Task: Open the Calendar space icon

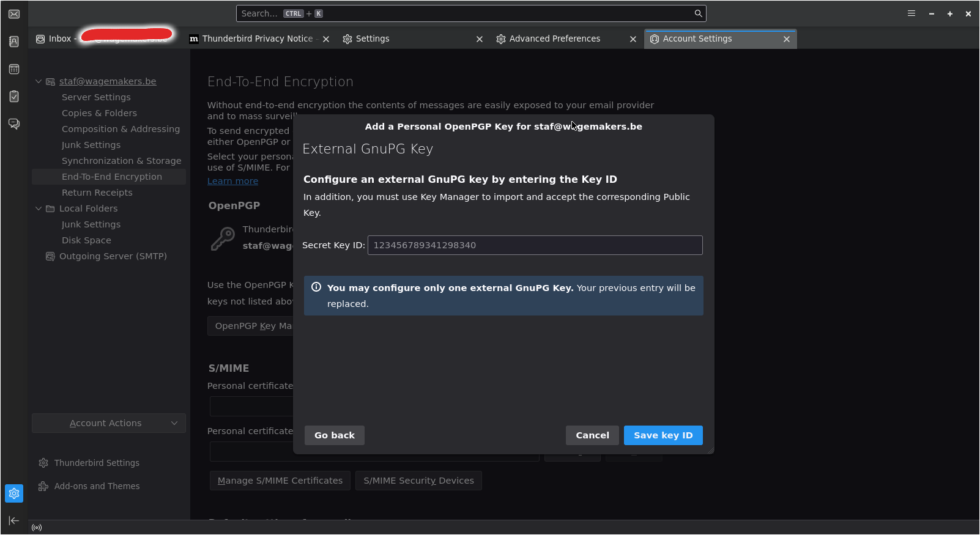Action: [14, 69]
